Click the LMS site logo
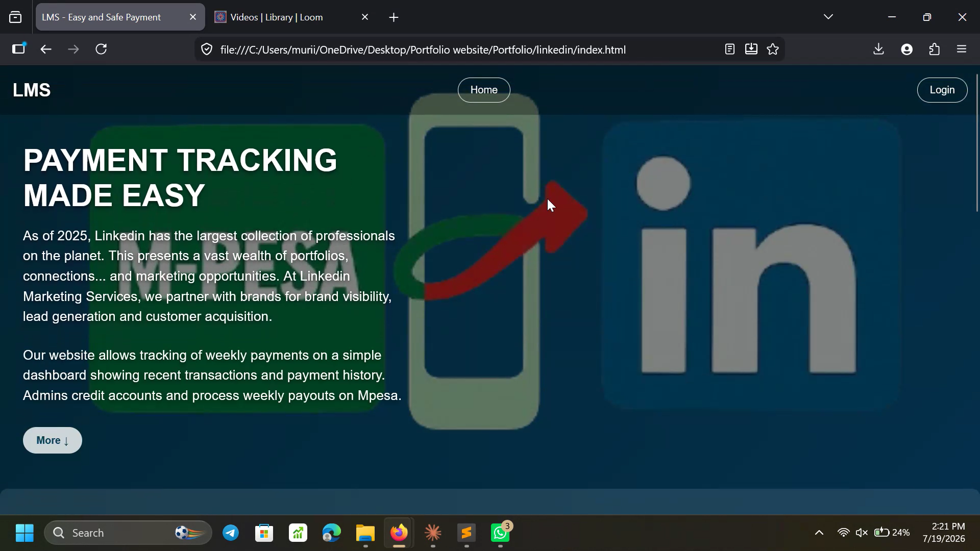Image resolution: width=980 pixels, height=551 pixels. pyautogui.click(x=32, y=90)
